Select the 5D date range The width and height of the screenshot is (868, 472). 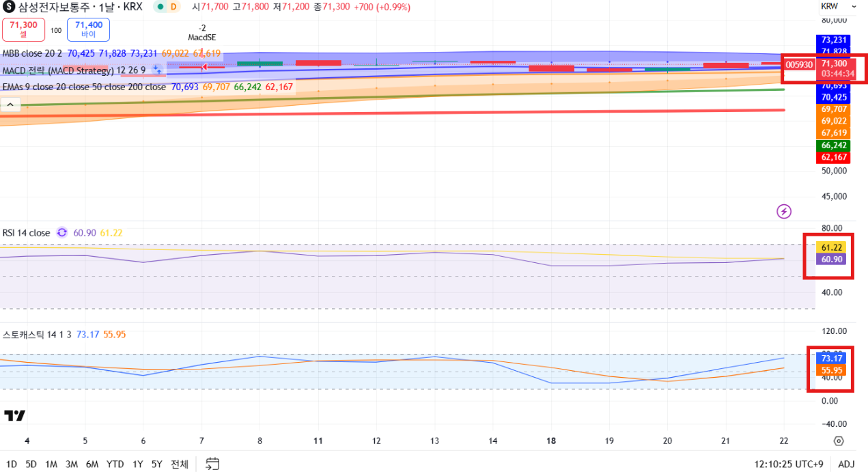[31, 464]
